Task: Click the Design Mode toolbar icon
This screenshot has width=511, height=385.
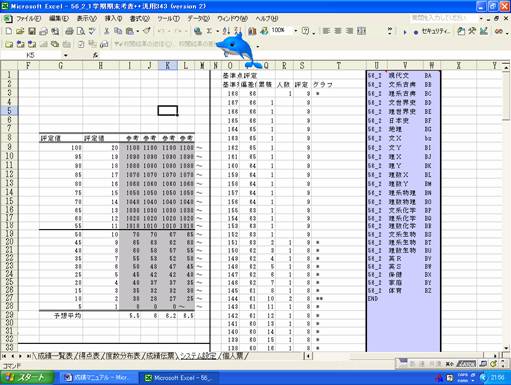Action: pos(484,31)
